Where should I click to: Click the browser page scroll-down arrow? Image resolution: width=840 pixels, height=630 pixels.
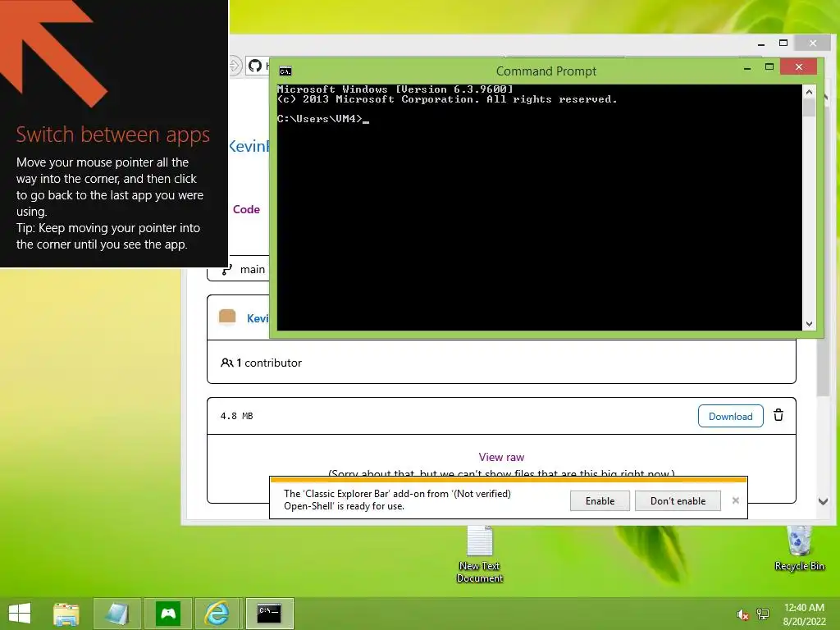coord(824,502)
